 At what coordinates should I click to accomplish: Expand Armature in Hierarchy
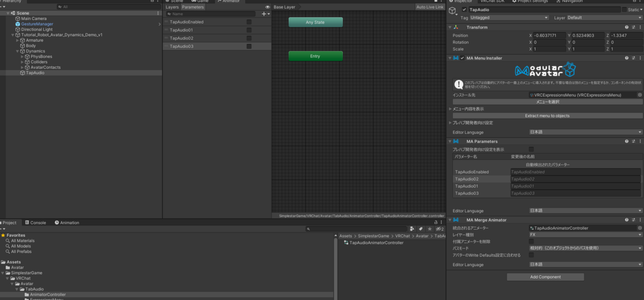tap(18, 40)
